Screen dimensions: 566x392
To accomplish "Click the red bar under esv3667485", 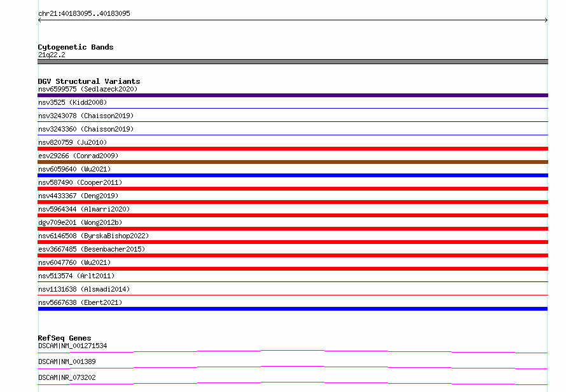I will [x=293, y=255].
